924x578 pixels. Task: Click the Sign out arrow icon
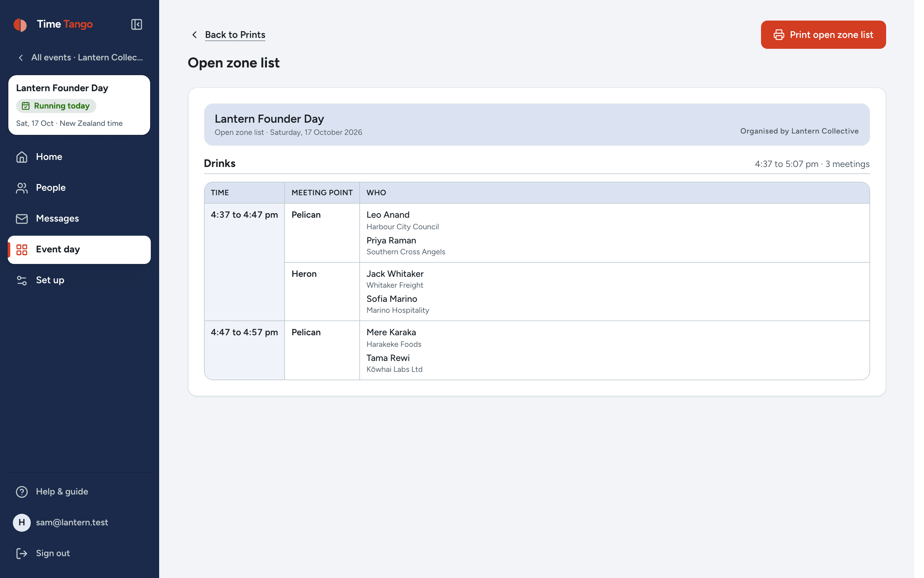22,553
